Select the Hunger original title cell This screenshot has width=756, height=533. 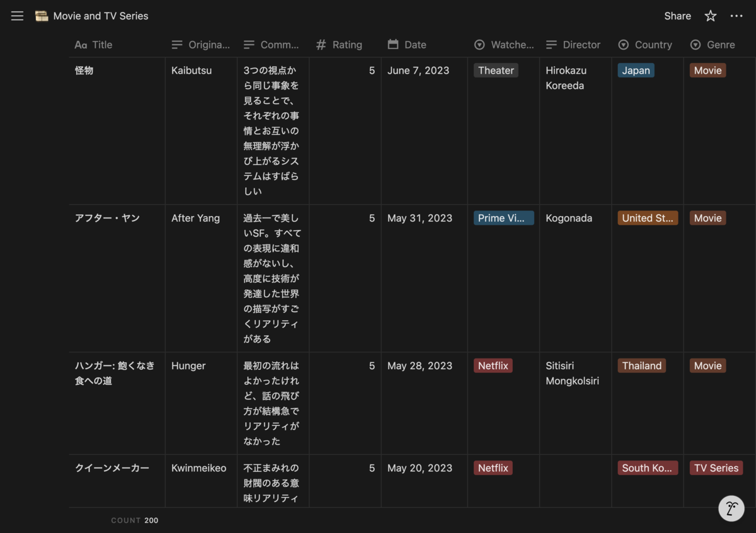(x=201, y=403)
